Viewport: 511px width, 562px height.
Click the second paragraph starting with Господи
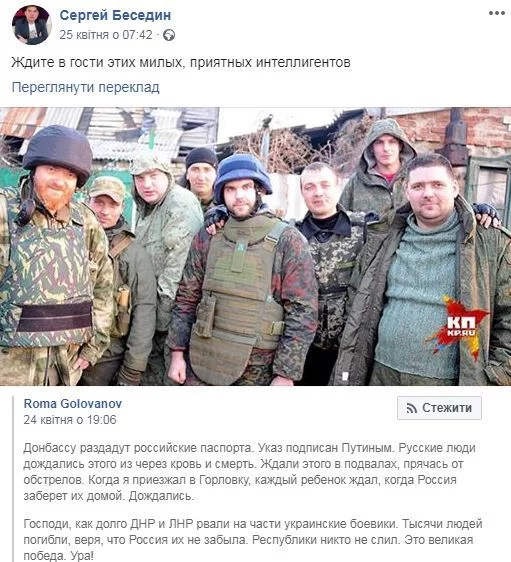pyautogui.click(x=253, y=539)
